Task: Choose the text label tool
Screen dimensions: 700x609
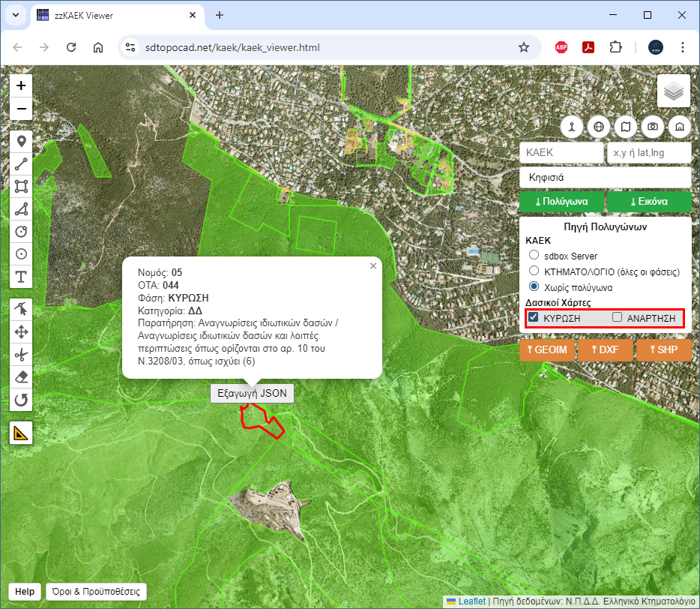Action: 21,277
